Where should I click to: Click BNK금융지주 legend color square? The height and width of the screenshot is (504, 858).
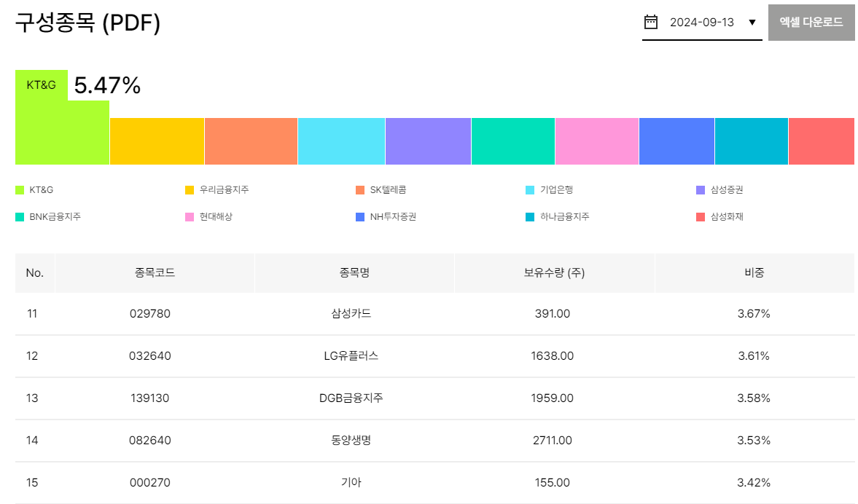20,217
